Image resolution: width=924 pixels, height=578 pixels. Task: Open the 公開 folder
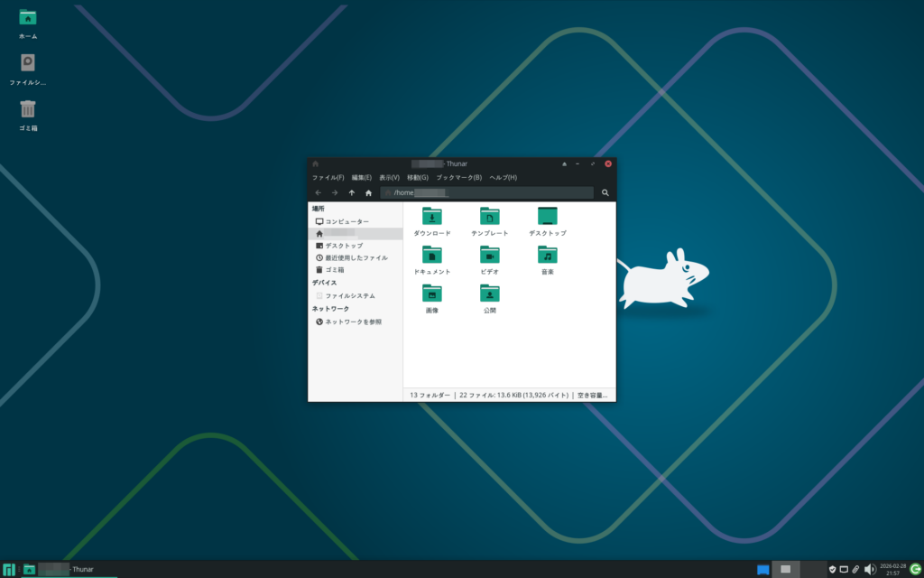(x=489, y=294)
